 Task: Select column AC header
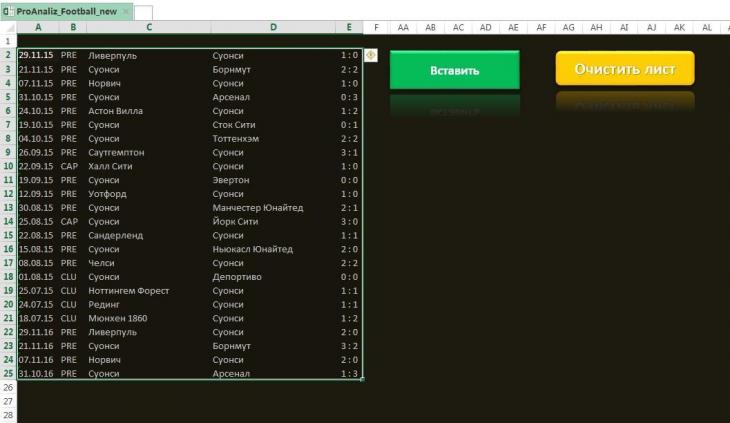pos(458,27)
